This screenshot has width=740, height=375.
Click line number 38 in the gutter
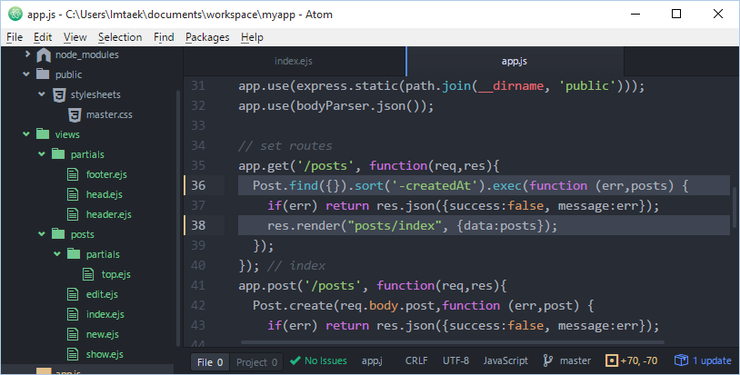199,225
